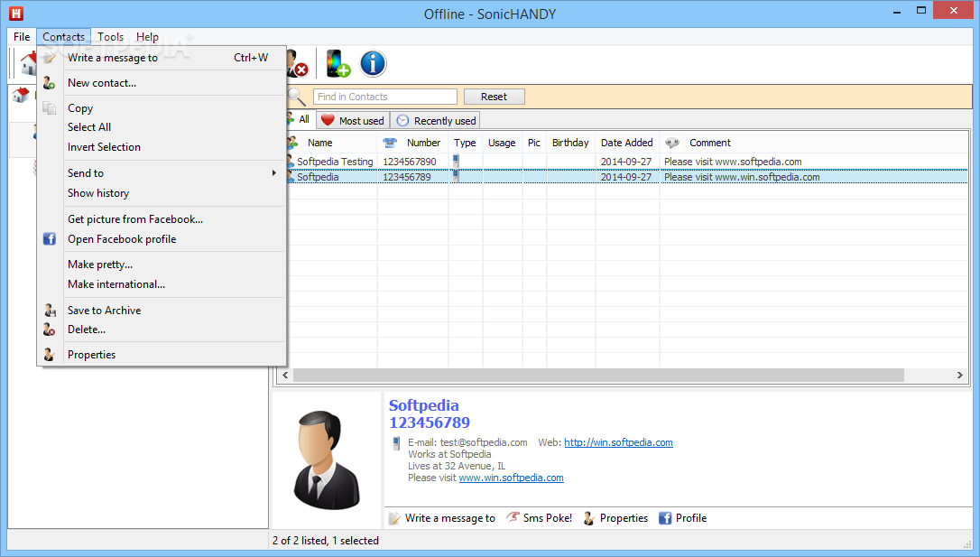This screenshot has width=980, height=557.
Task: Sort by the Pic column header
Action: [534, 144]
